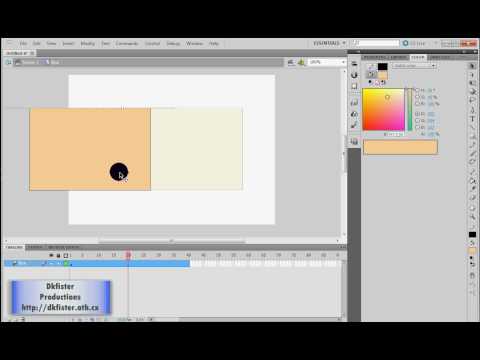Switch to the Timeline tab
480x360 pixels.
click(x=15, y=247)
